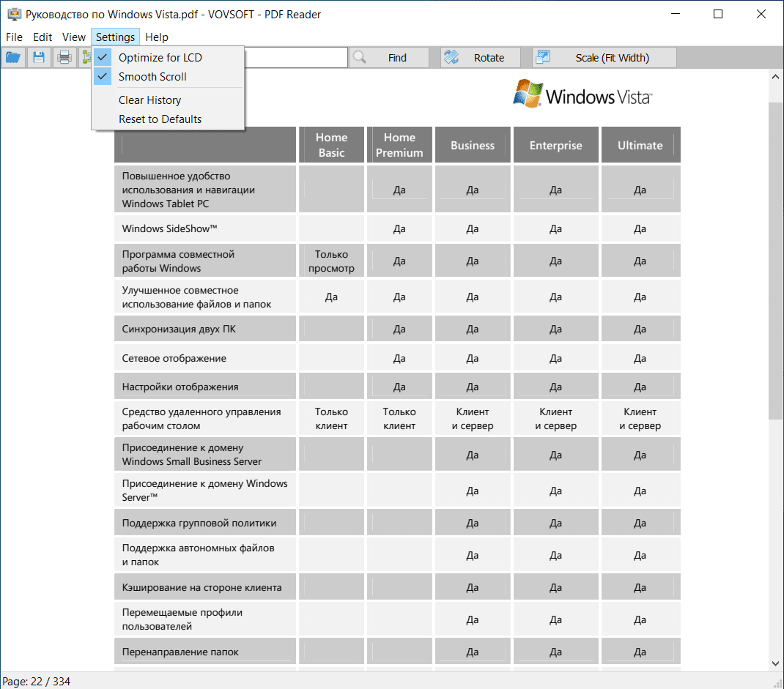The height and width of the screenshot is (689, 784).
Task: Click 'Улучшенное совместное использование файлов и папок' label
Action: point(196,297)
